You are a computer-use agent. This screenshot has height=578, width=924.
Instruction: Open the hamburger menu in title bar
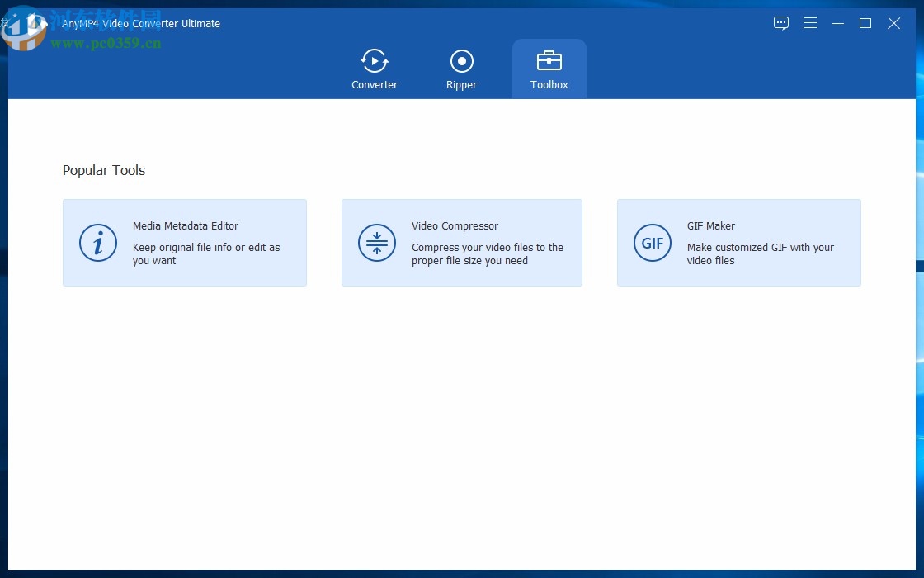click(x=810, y=23)
